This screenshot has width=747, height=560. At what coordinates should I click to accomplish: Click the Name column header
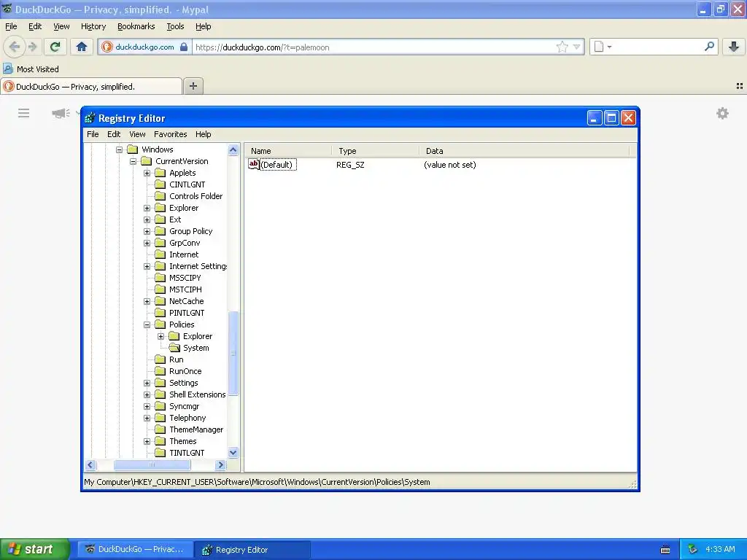coord(288,151)
